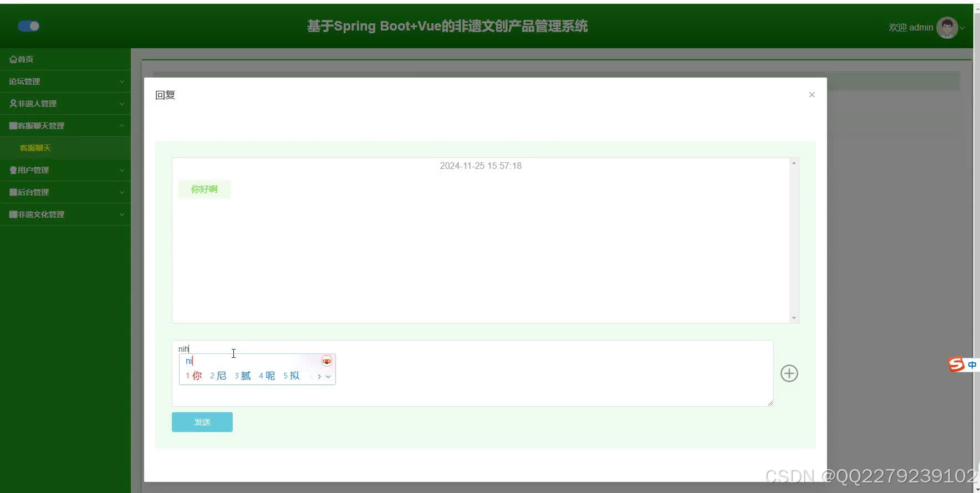Click the Sogou input method S icon
Screen dimensions: 980x493
(956, 364)
